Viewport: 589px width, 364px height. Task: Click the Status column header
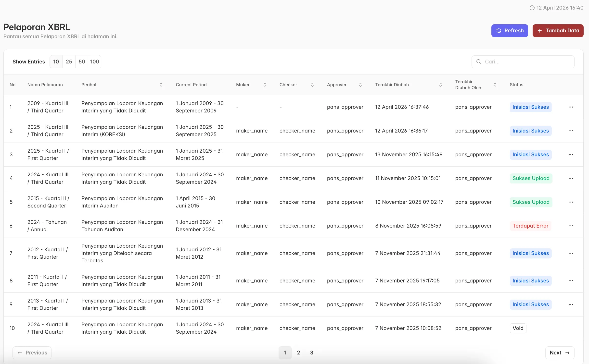pos(516,85)
